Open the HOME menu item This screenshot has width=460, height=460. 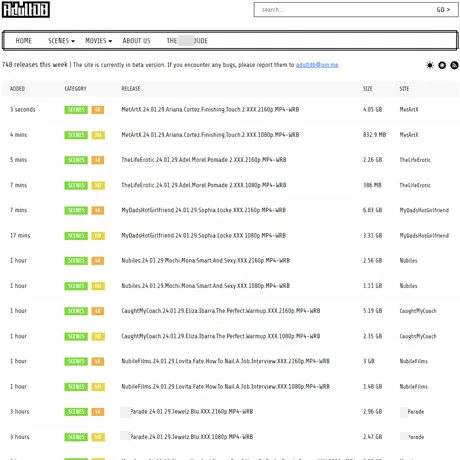(24, 41)
